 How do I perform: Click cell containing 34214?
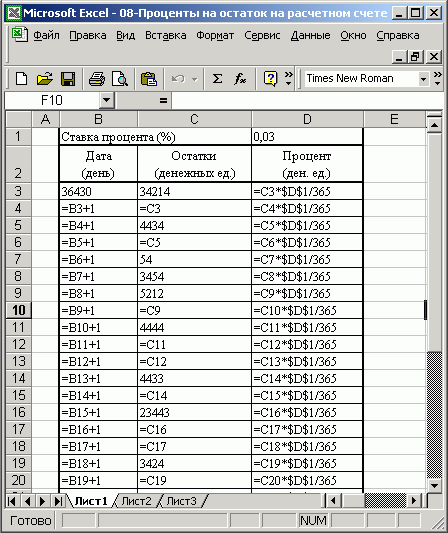[194, 191]
